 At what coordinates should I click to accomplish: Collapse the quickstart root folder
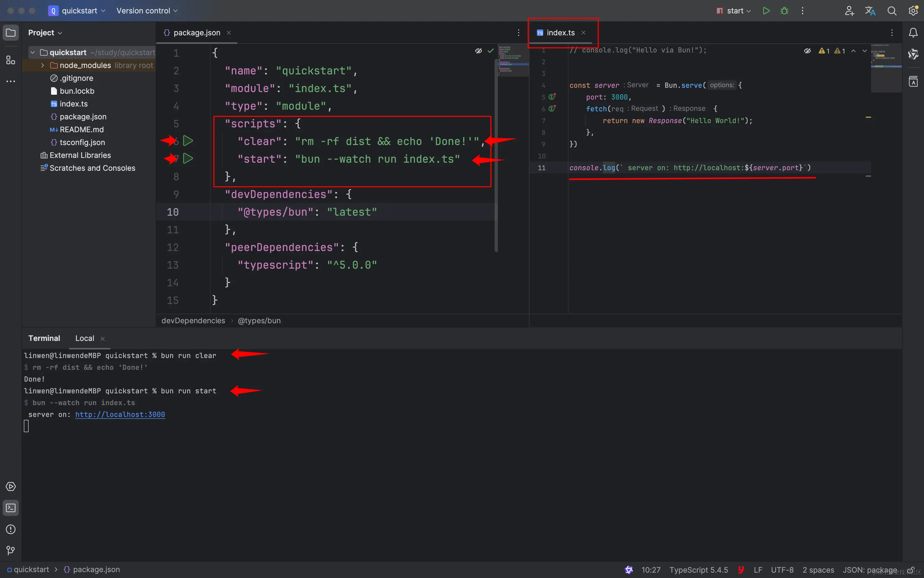pyautogui.click(x=32, y=52)
